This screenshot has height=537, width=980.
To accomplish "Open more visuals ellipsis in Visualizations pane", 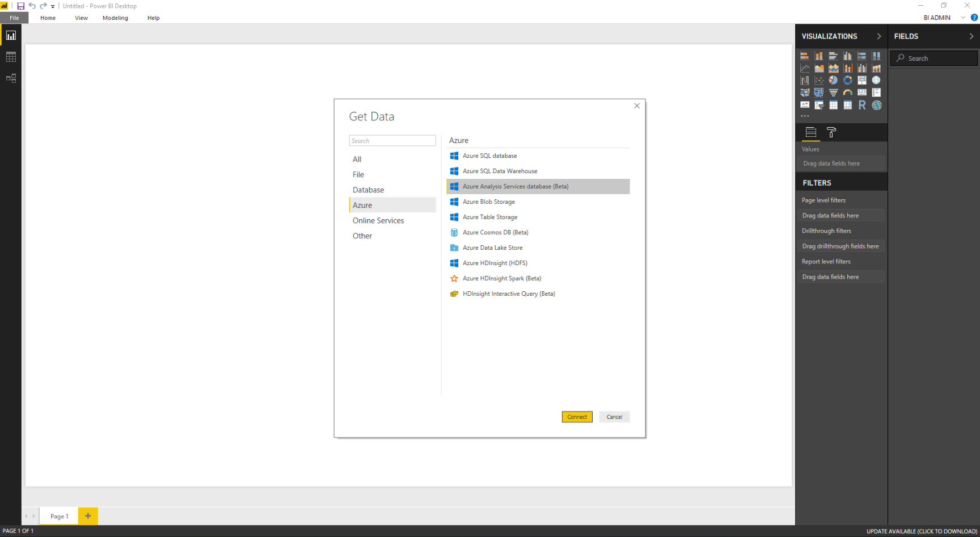I will click(805, 116).
